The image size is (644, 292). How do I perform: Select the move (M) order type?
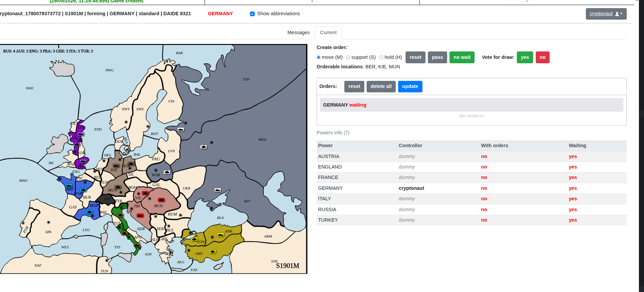coord(318,58)
